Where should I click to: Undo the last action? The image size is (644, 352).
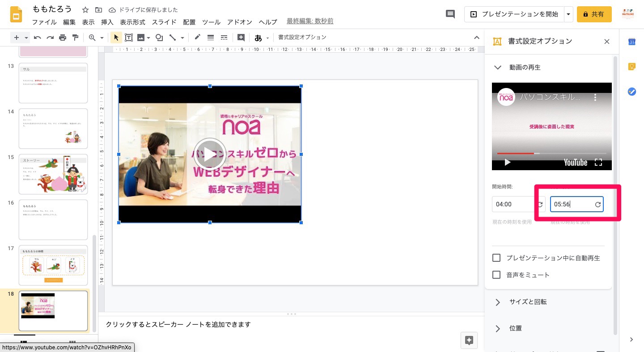[x=38, y=38]
